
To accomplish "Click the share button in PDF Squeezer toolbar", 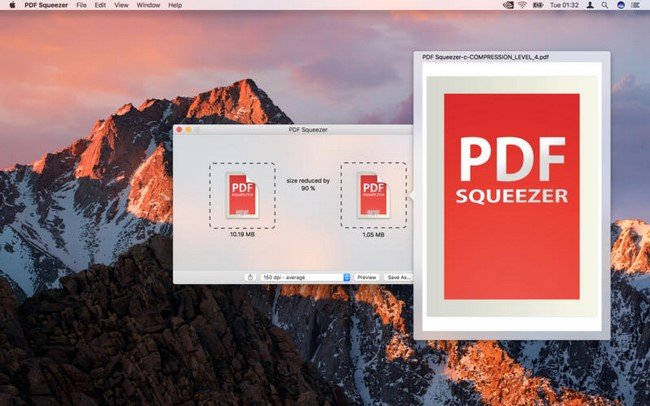I will click(x=250, y=277).
